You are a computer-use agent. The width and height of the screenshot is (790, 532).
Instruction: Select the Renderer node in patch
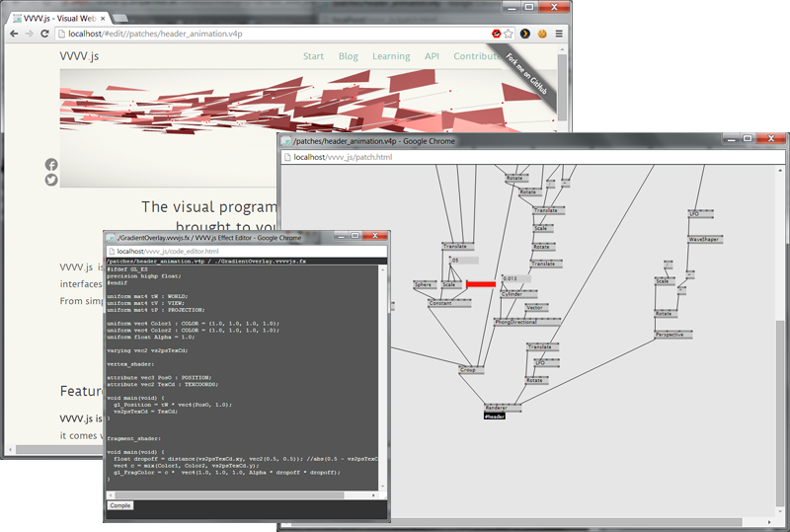pos(503,408)
